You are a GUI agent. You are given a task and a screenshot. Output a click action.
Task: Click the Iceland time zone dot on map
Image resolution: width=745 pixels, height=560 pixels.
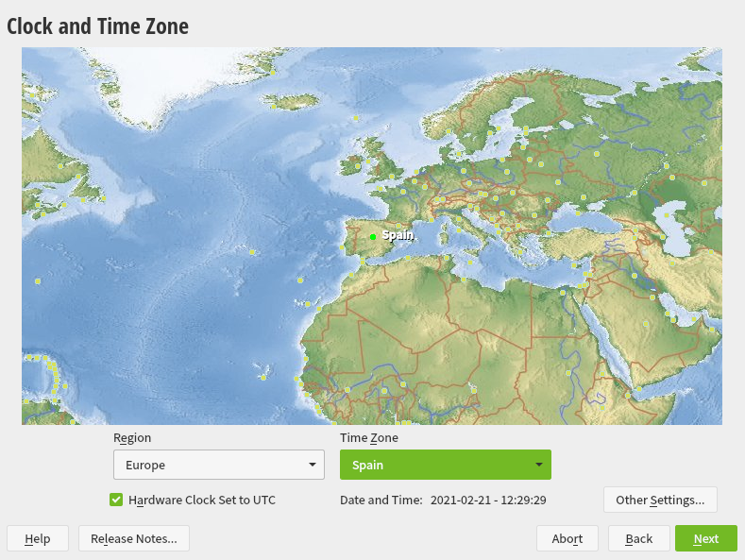click(274, 107)
